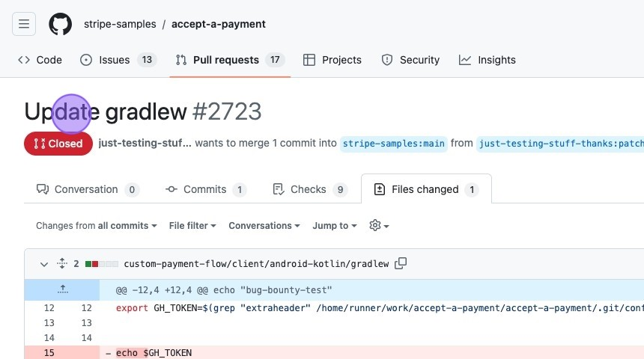Click the red Closed status badge

[x=58, y=144]
